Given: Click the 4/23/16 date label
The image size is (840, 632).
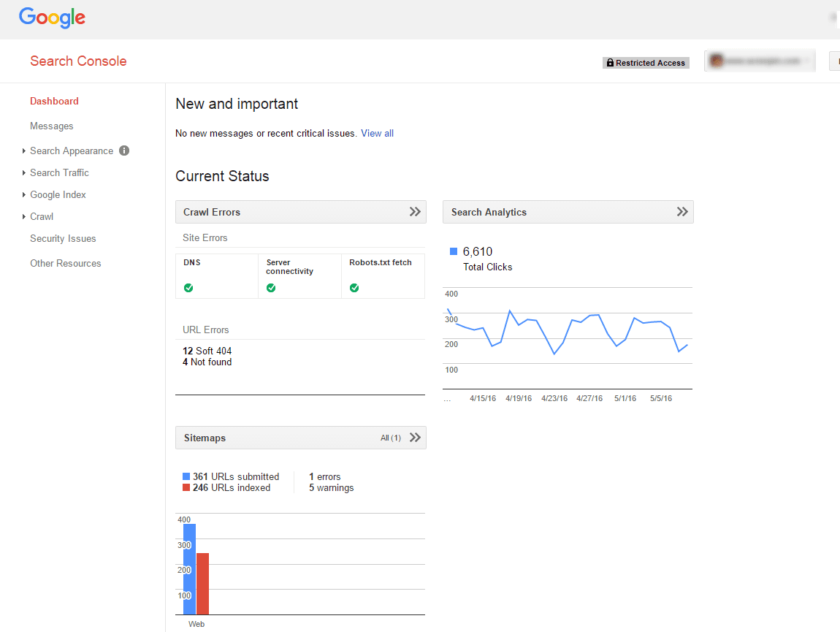Looking at the screenshot, I should coord(554,398).
